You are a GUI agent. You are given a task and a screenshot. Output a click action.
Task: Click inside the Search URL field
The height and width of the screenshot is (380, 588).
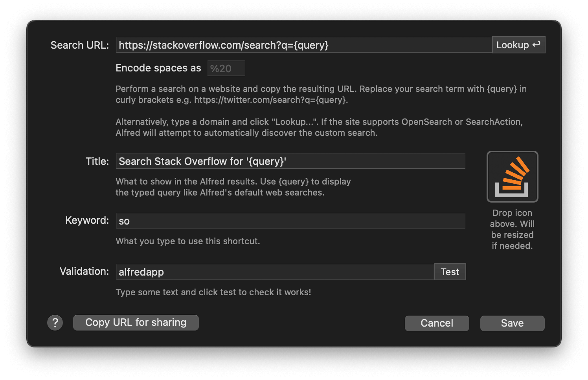click(x=275, y=44)
